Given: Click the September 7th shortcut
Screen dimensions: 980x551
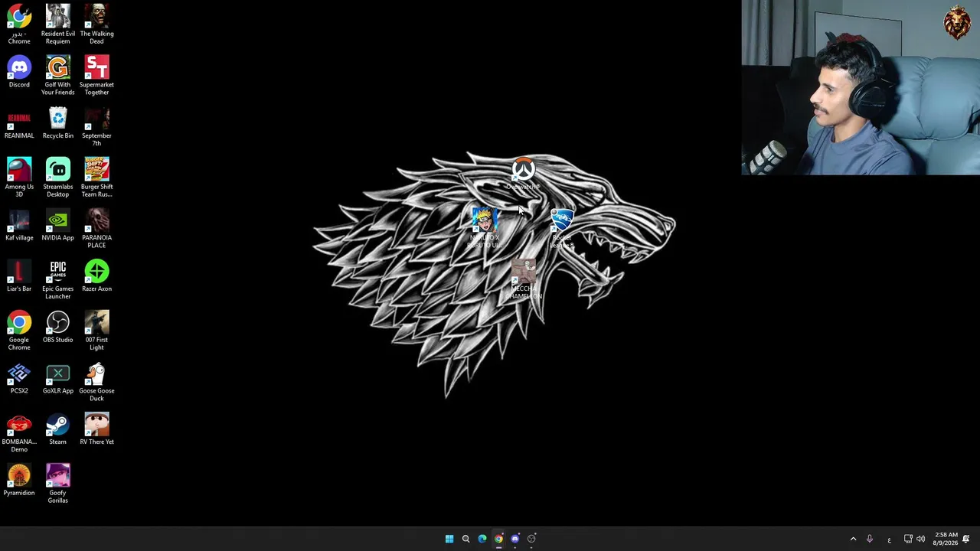Looking at the screenshot, I should click(96, 126).
